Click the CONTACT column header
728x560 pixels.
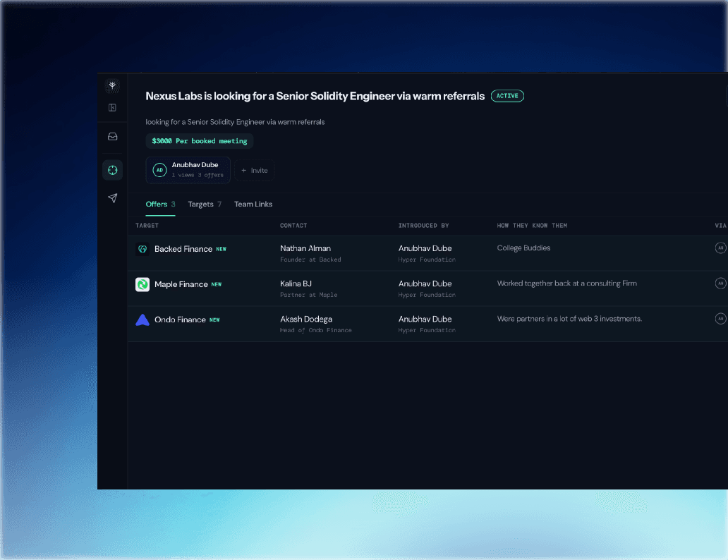[x=293, y=226]
